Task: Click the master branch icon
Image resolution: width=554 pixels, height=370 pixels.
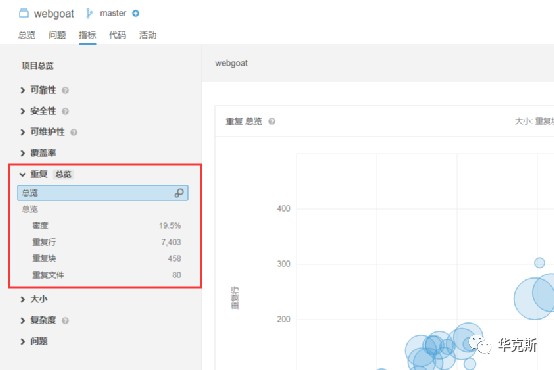Action: [x=89, y=13]
